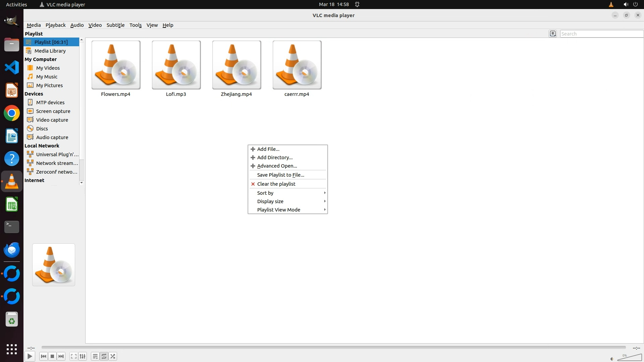The image size is (644, 362).
Task: Click the Stop playback icon
Action: click(x=52, y=356)
